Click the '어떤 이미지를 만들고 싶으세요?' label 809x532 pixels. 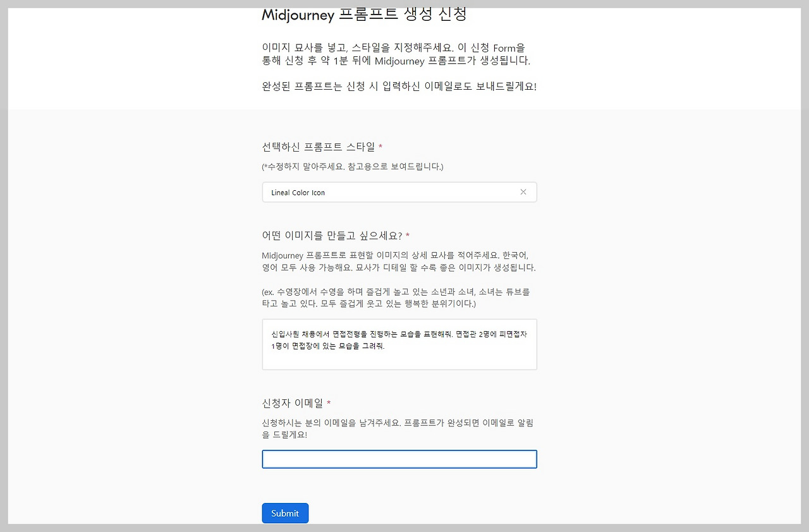coord(332,236)
